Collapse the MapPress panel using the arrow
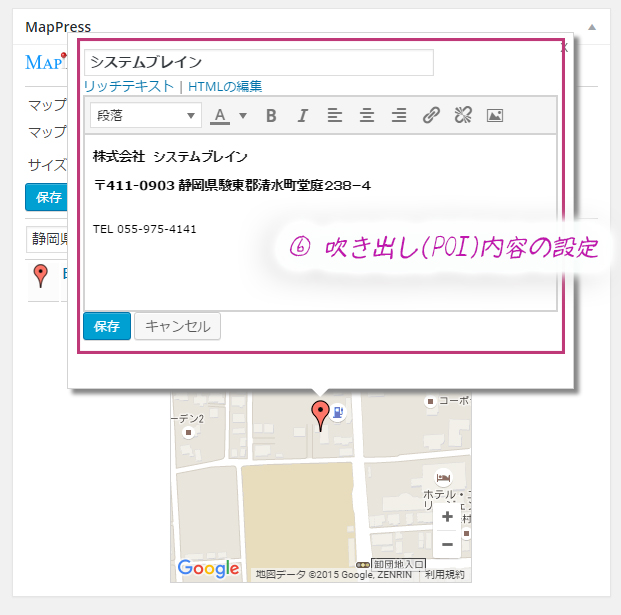The width and height of the screenshot is (621, 615). tap(592, 27)
